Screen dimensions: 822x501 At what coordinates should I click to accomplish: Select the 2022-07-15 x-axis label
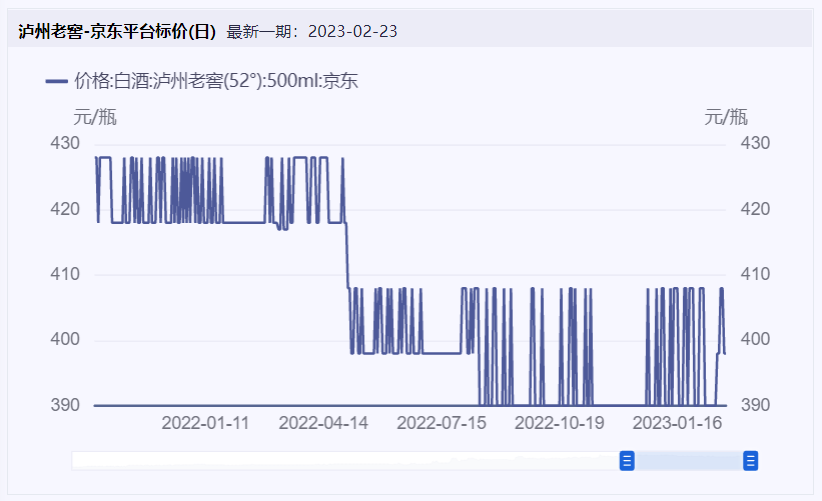tap(441, 422)
